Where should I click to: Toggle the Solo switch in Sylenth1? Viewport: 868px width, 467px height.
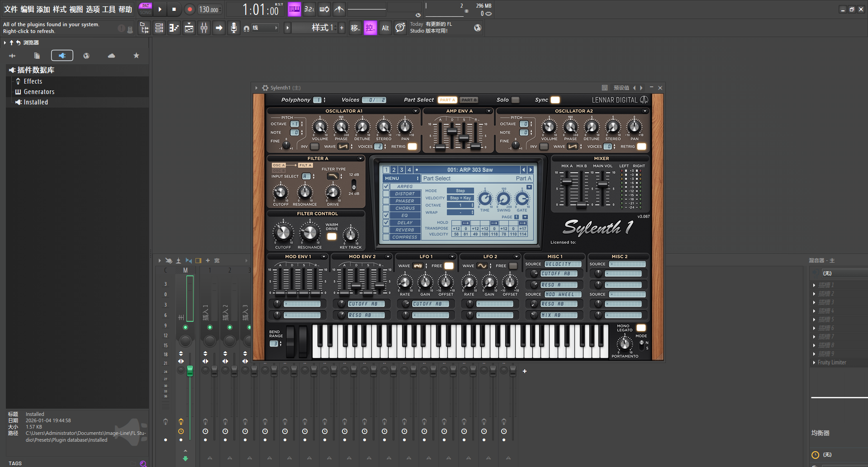(x=515, y=100)
